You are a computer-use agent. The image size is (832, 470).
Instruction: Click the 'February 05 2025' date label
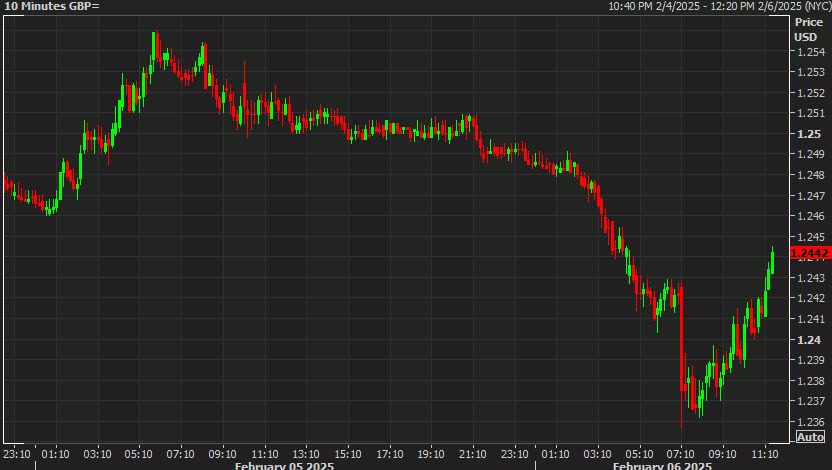pyautogui.click(x=284, y=466)
